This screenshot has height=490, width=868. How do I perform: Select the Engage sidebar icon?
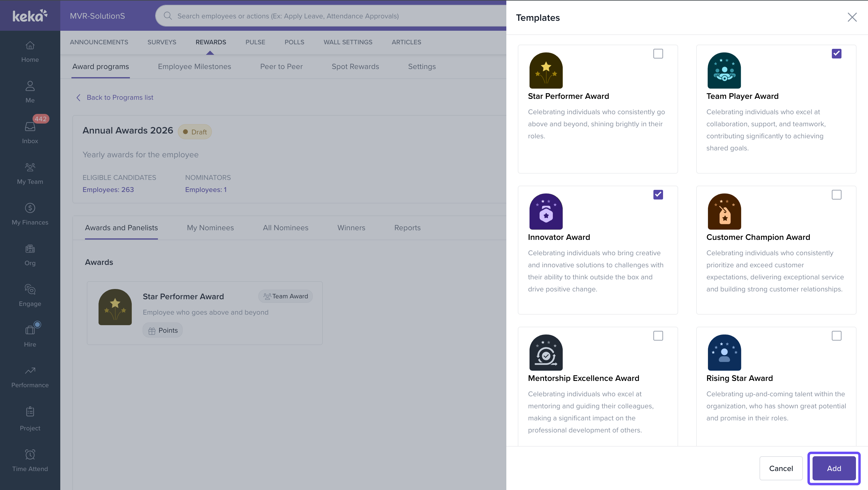coord(30,290)
